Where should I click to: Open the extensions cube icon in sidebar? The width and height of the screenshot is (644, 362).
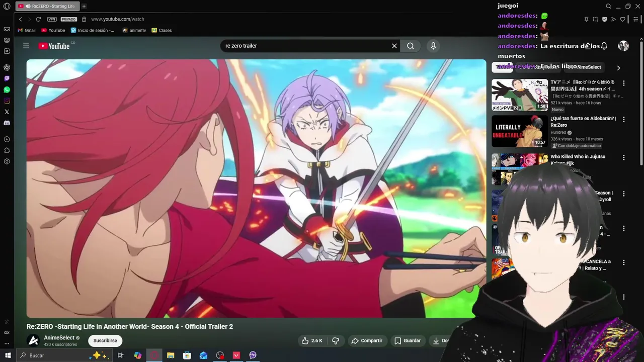point(7,150)
